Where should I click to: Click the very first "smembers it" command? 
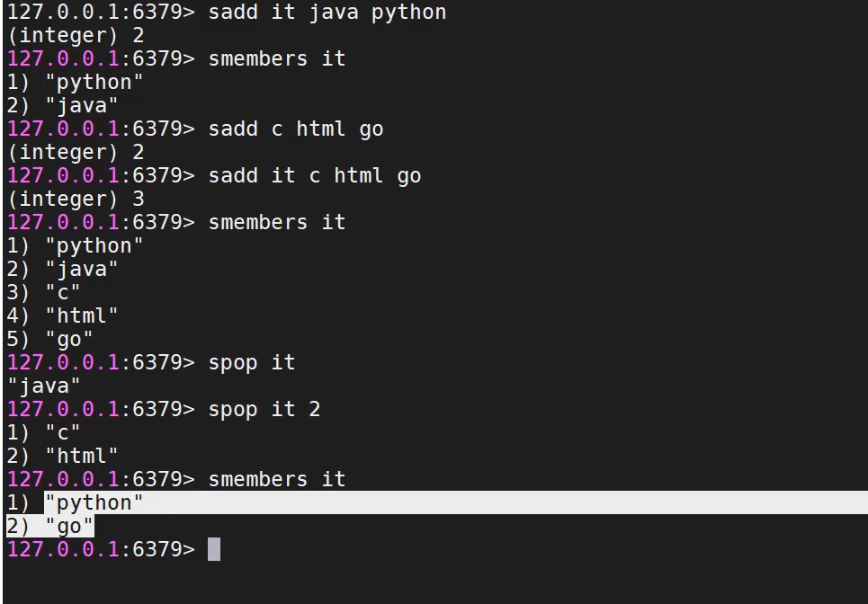276,59
